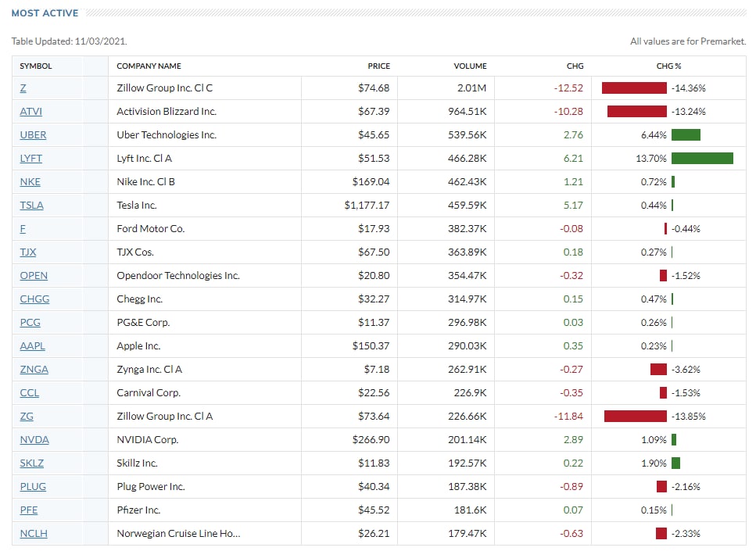
Task: Select the Norwegian Cruise Line Ho… name
Action: pyautogui.click(x=178, y=534)
